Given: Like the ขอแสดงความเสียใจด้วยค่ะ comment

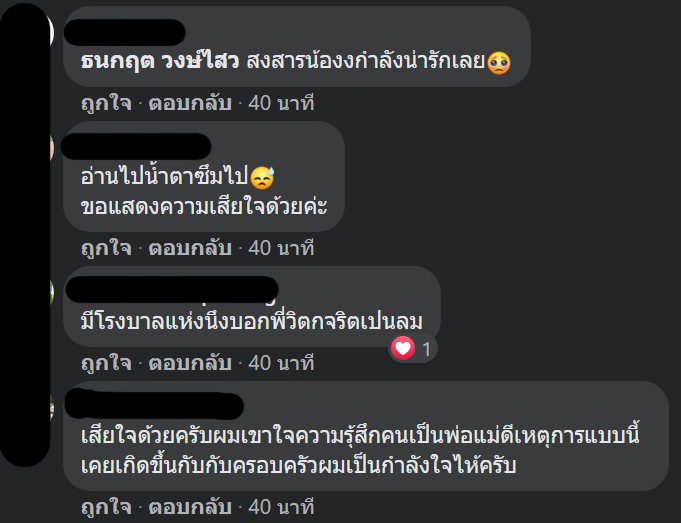Looking at the screenshot, I should coord(106,248).
